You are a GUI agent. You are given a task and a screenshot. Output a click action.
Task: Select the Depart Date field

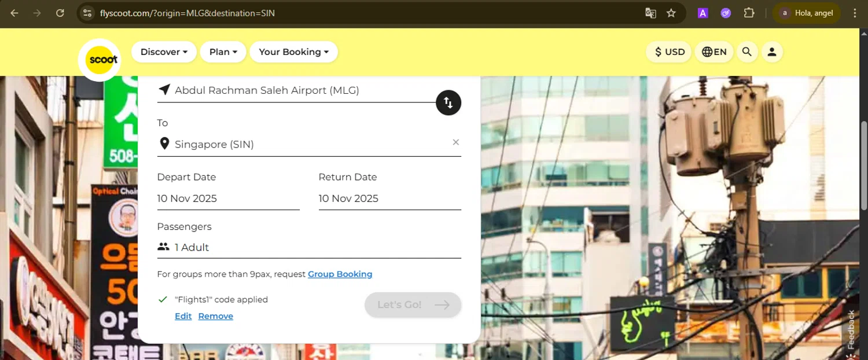[x=229, y=199]
